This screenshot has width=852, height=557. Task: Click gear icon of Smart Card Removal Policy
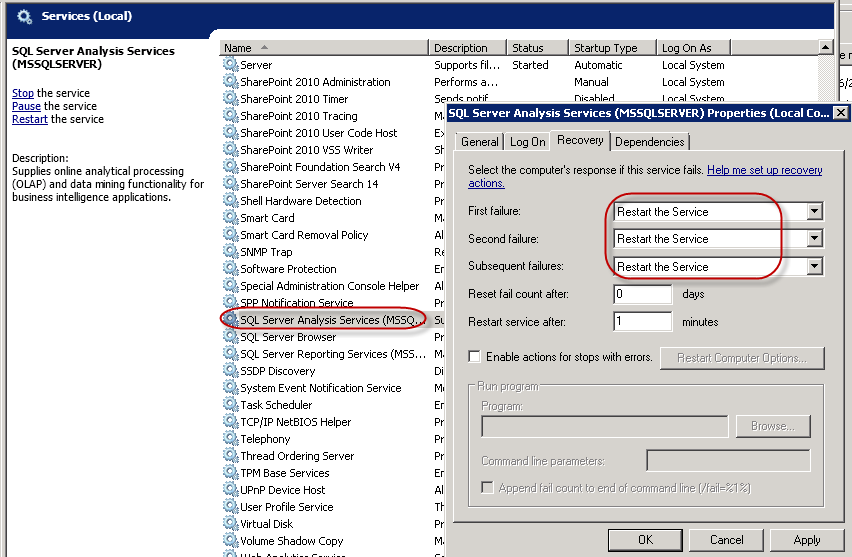pyautogui.click(x=230, y=234)
